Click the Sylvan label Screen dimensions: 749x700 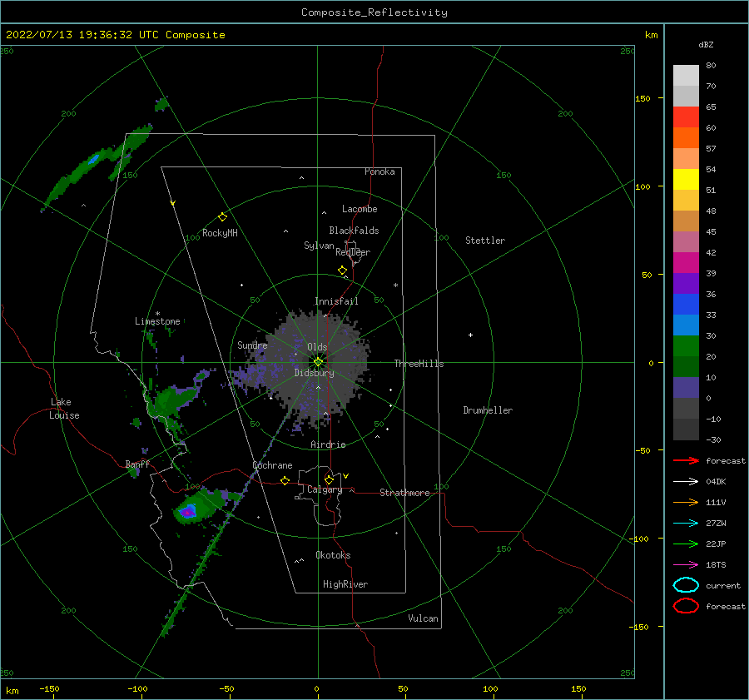click(x=319, y=246)
